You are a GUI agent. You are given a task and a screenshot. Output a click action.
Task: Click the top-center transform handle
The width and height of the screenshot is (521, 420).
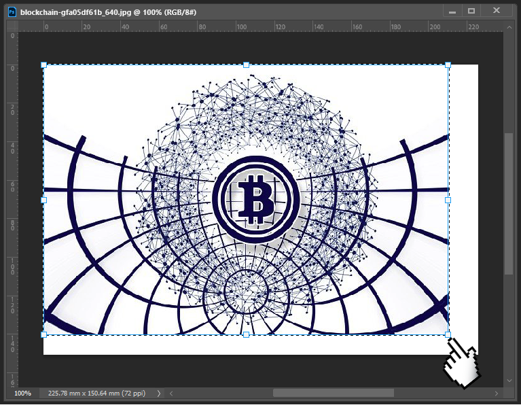tap(246, 65)
